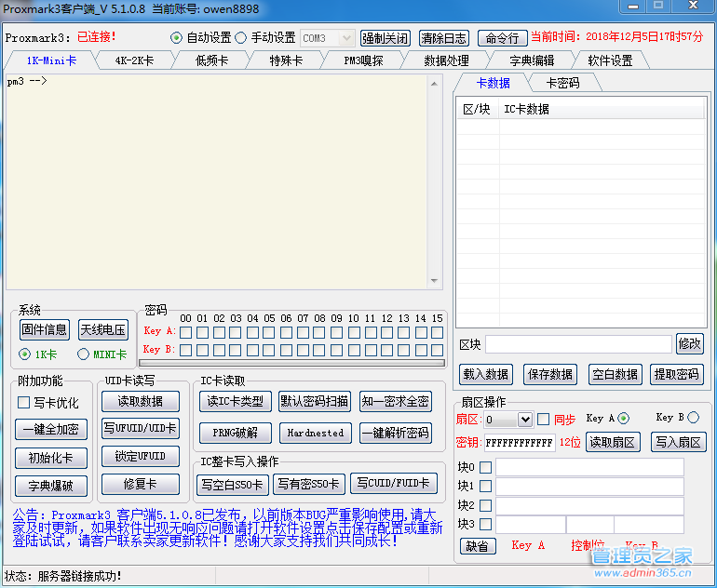Click the 保存数据 button

(550, 375)
